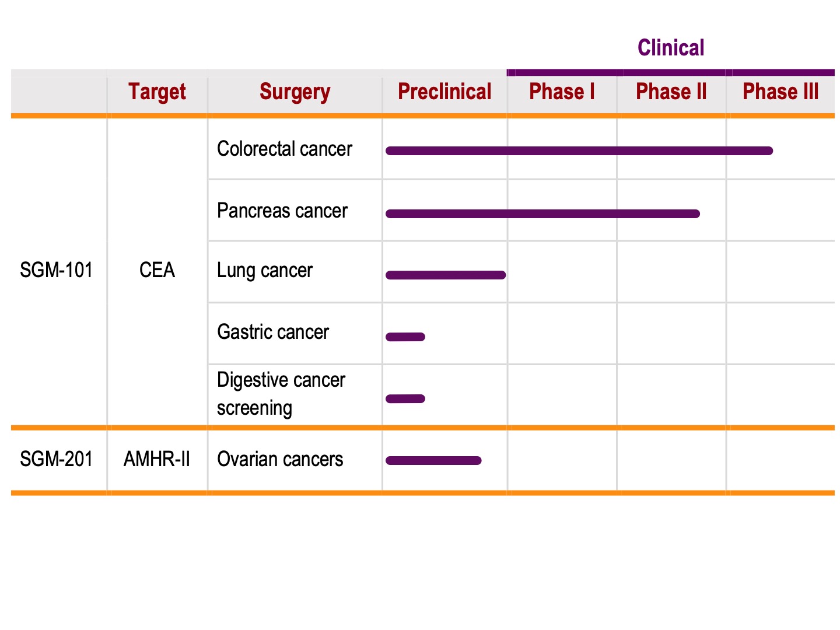Click the Target column header
Screen dimensions: 840x630
pos(157,92)
